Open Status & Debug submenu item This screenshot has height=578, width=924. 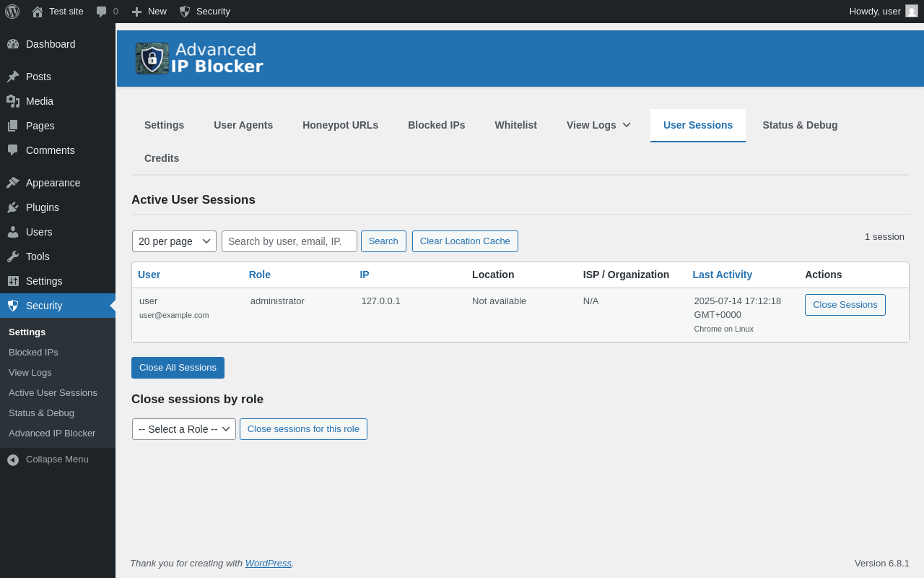click(x=41, y=413)
